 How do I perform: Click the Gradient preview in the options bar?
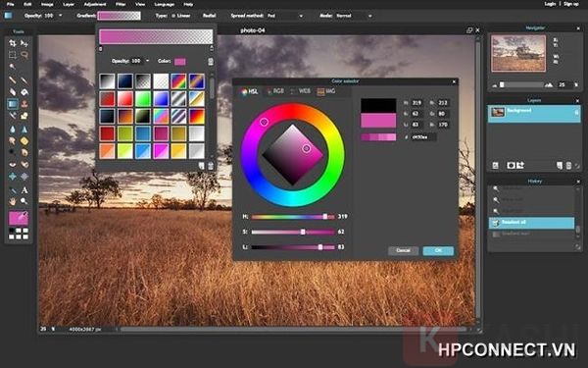tap(119, 16)
